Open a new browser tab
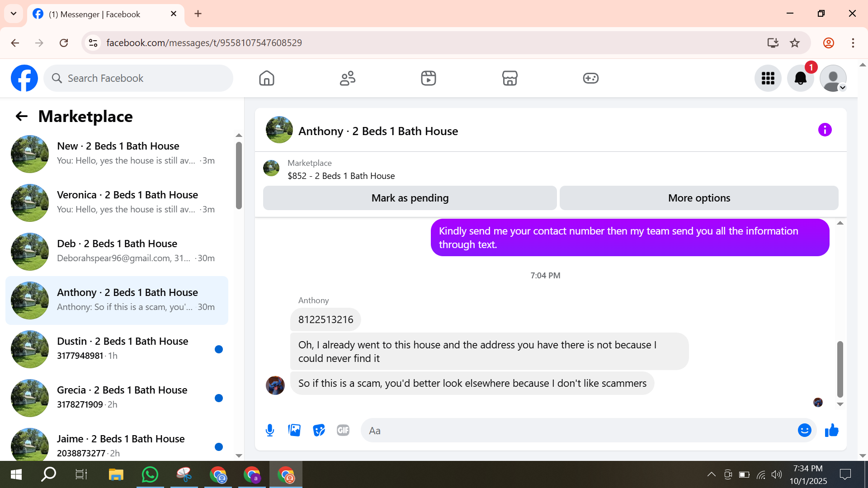 (198, 14)
